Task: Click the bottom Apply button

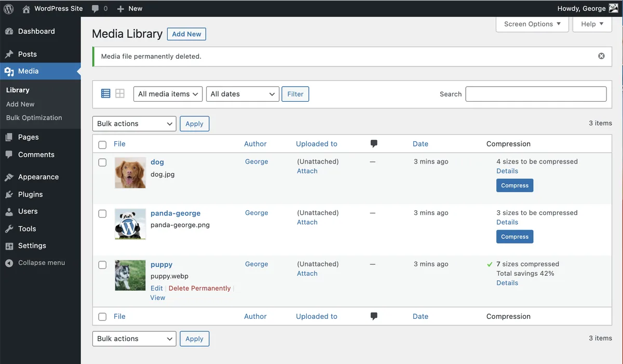Action: (194, 339)
